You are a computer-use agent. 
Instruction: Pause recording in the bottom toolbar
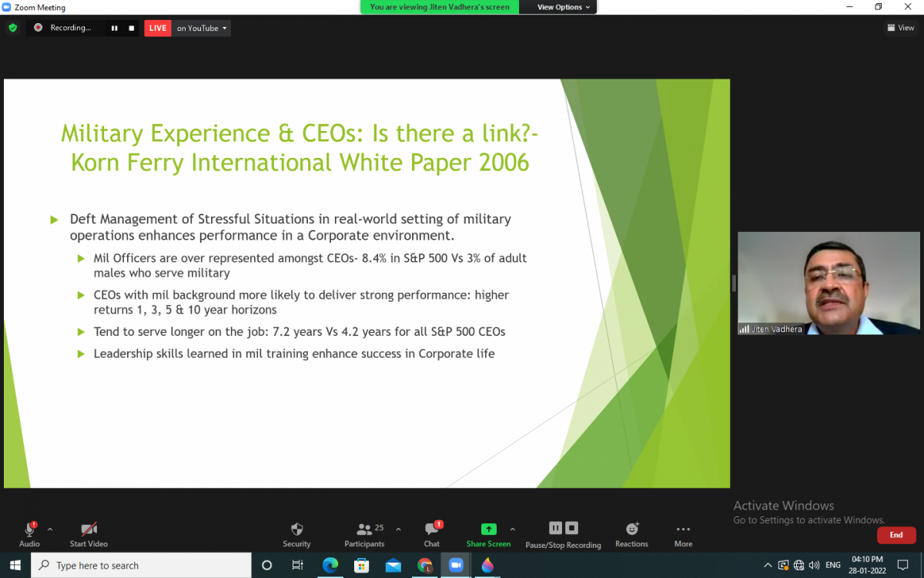tap(555, 528)
